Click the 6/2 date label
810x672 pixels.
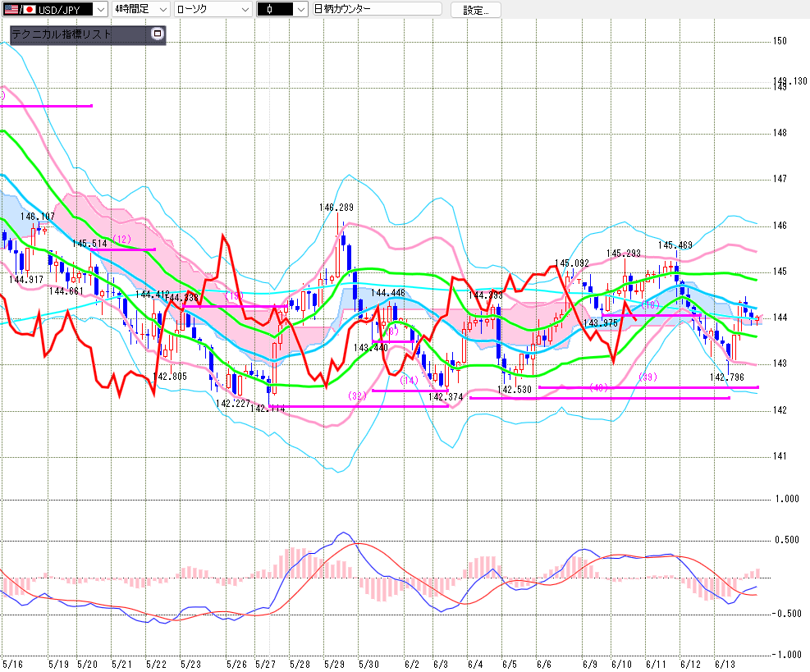412,665
